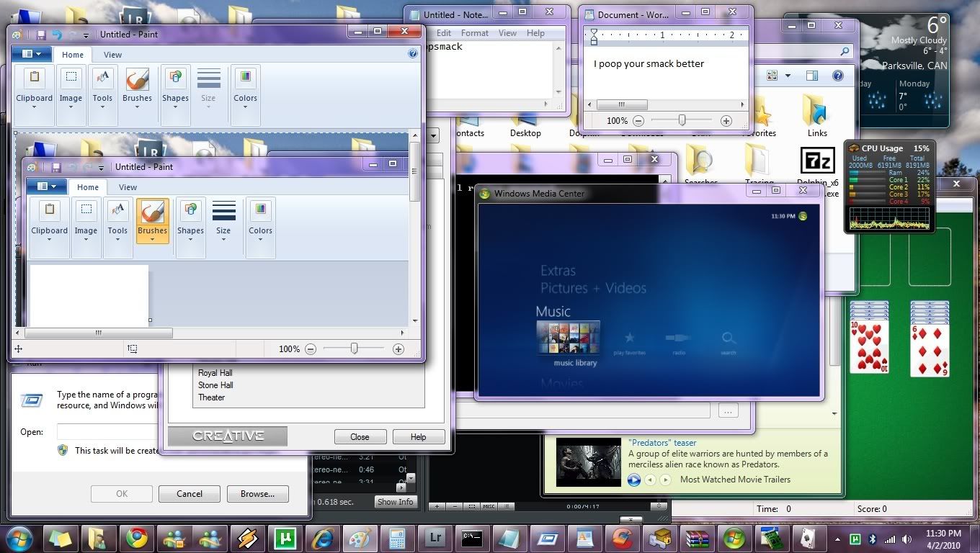Click highlighted Brushes button in inner Paint
Image resolution: width=980 pixels, height=553 pixels.
[152, 220]
